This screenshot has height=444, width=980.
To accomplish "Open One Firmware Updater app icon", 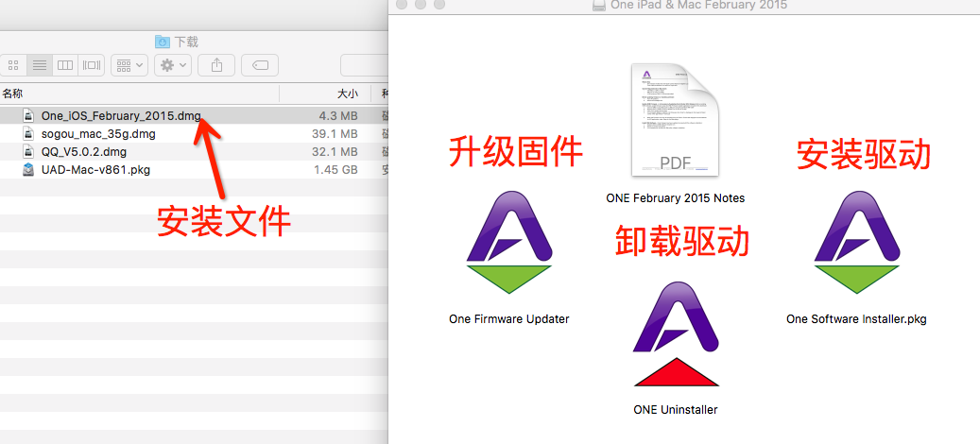I will coord(508,243).
